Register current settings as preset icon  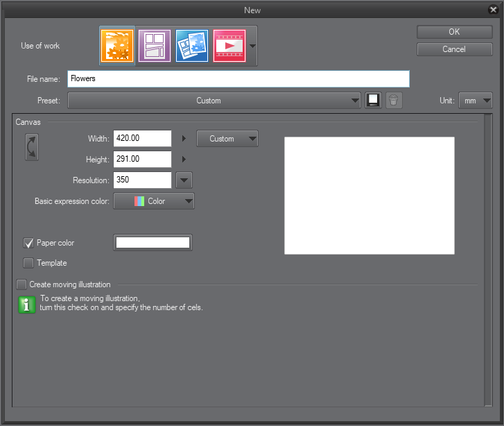(x=373, y=101)
